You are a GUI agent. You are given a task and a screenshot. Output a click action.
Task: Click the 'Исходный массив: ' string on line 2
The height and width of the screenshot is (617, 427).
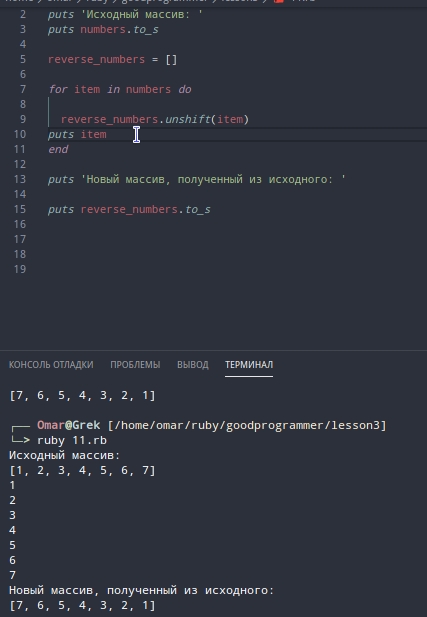pos(142,15)
